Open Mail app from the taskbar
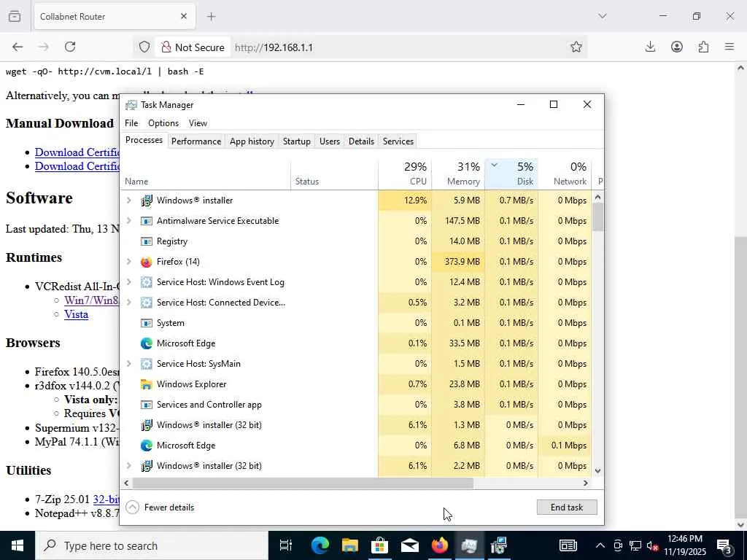747x560 pixels. (410, 545)
